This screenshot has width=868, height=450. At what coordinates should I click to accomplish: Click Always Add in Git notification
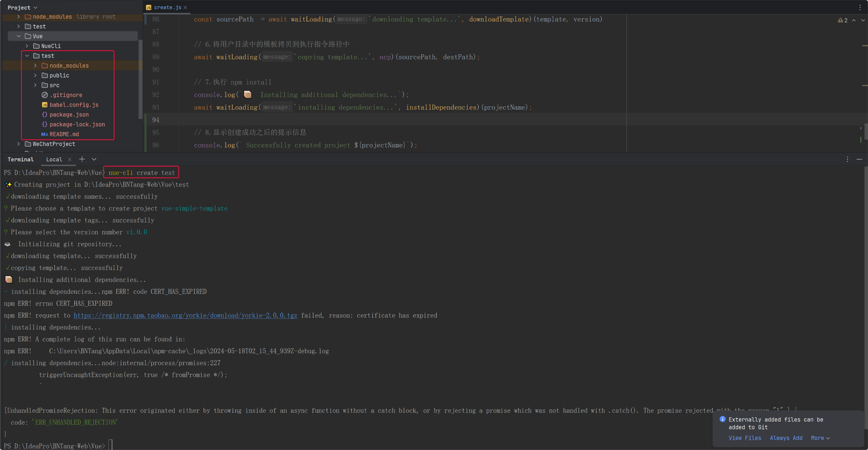click(786, 438)
